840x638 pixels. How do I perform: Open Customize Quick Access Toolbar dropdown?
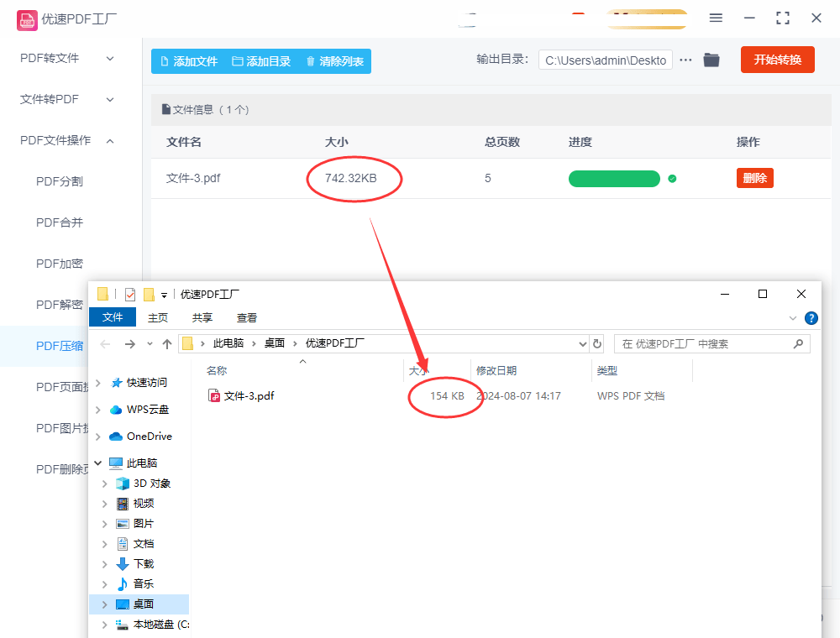click(164, 295)
